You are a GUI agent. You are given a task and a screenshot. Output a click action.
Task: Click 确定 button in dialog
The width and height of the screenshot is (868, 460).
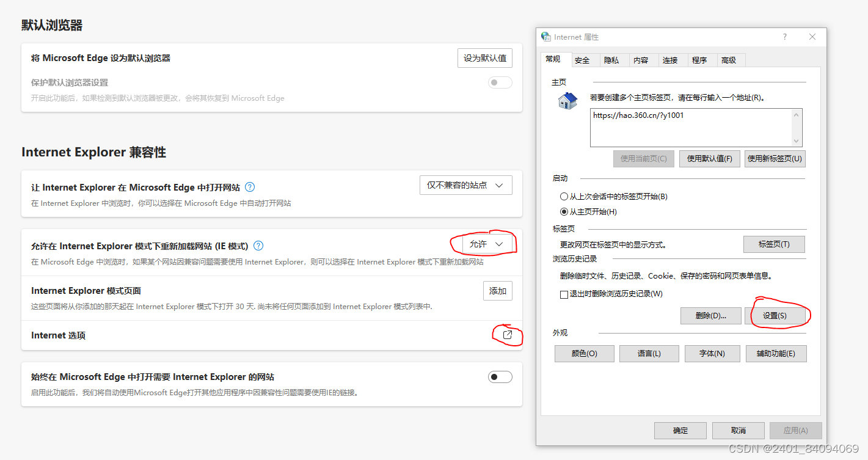click(680, 431)
